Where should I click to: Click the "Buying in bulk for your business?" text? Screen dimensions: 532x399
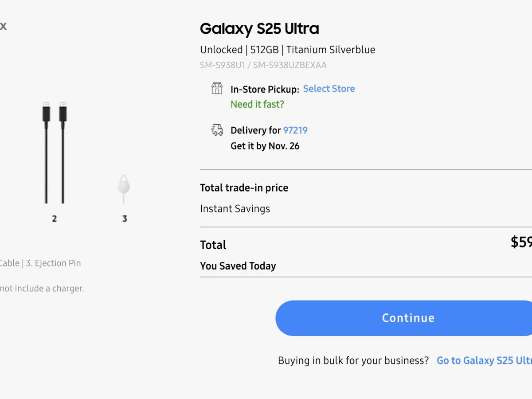[x=353, y=360]
